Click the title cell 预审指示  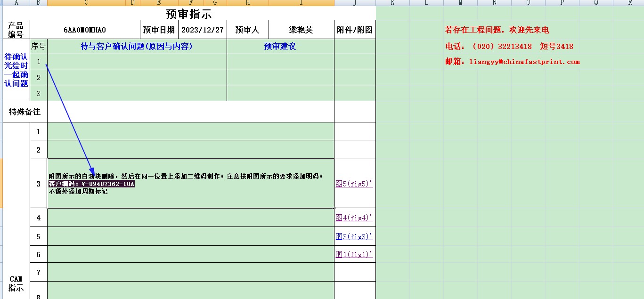pos(189,14)
